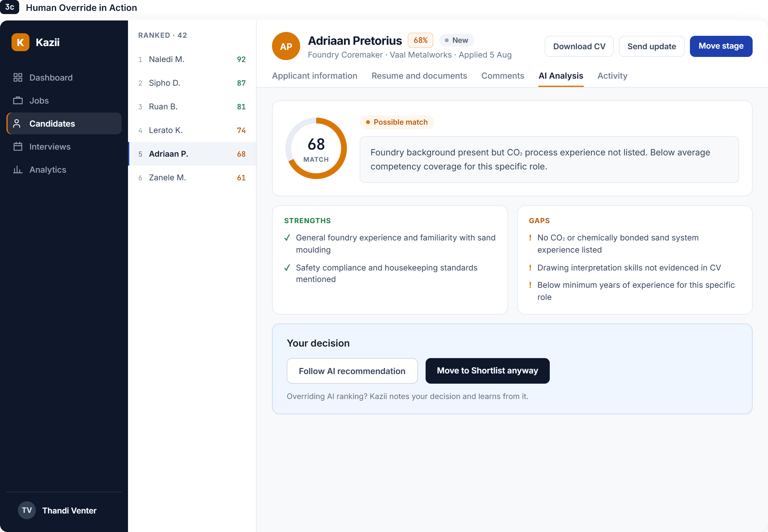Select candidate Adriaan P. in ranked list

(x=192, y=154)
